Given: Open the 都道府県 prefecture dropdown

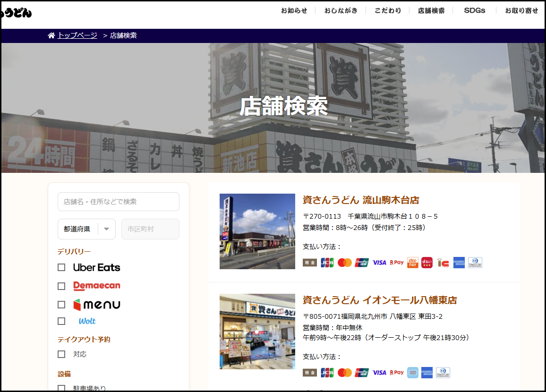Looking at the screenshot, I should (86, 229).
